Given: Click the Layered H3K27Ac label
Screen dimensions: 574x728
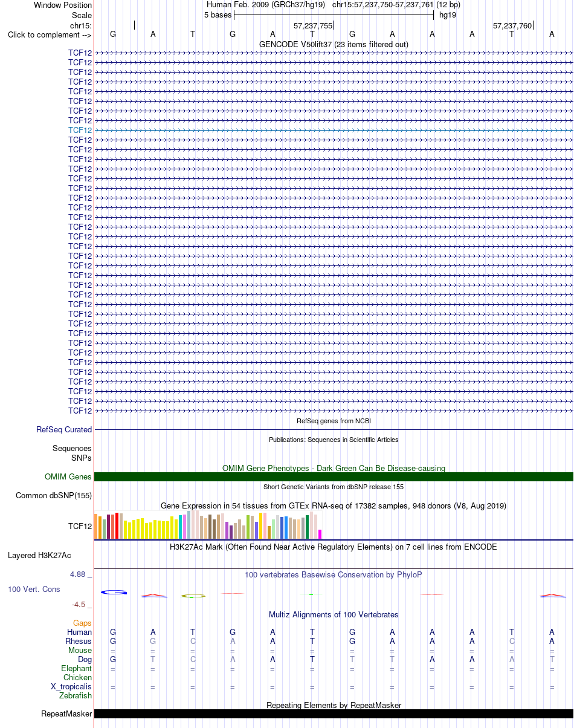Looking at the screenshot, I should click(39, 555).
